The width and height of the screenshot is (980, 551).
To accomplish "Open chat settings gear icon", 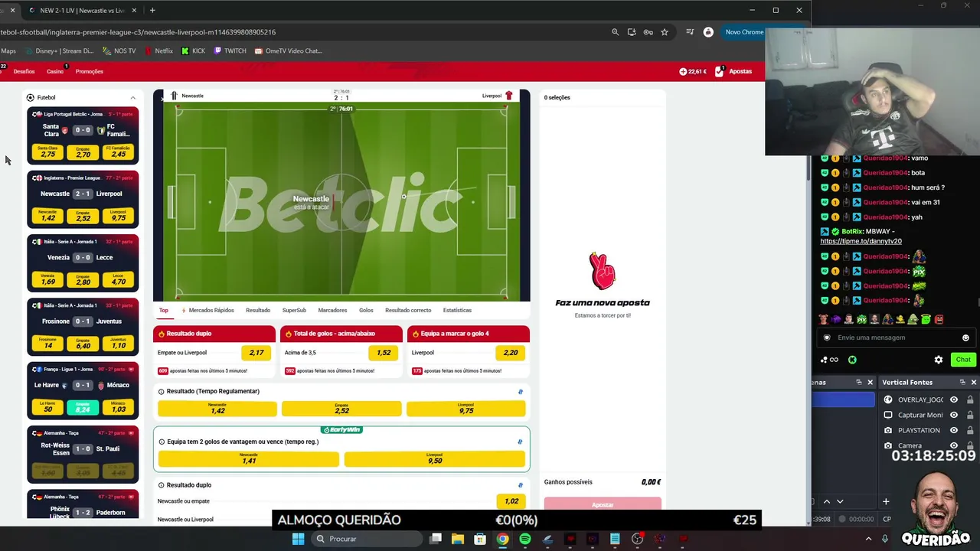I will [x=939, y=360].
